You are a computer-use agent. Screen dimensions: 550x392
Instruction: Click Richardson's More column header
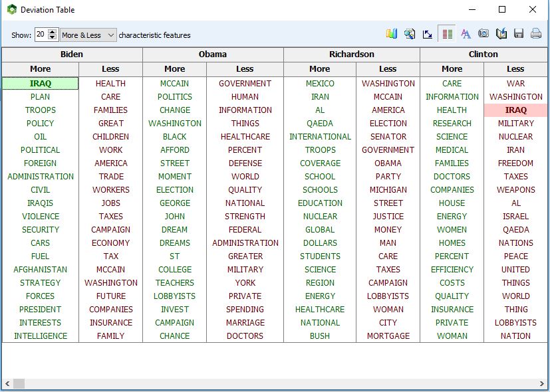pos(319,69)
